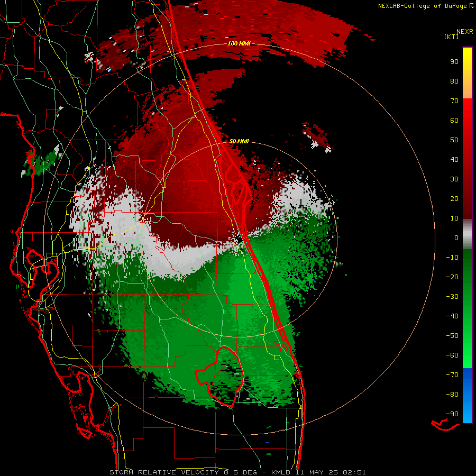Click the 70 value on velocity scale
This screenshot has height=476, width=476.
[x=454, y=101]
